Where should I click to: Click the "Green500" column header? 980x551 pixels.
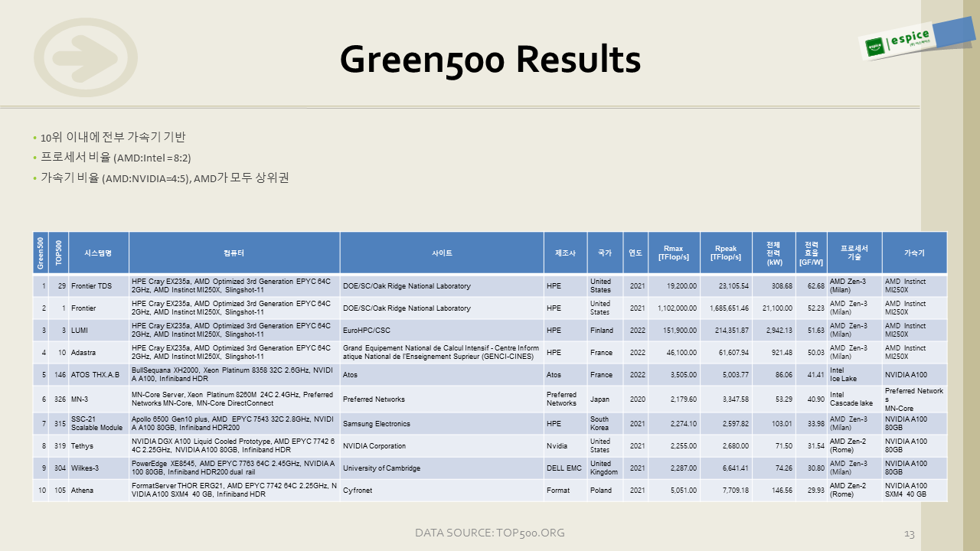click(x=41, y=253)
